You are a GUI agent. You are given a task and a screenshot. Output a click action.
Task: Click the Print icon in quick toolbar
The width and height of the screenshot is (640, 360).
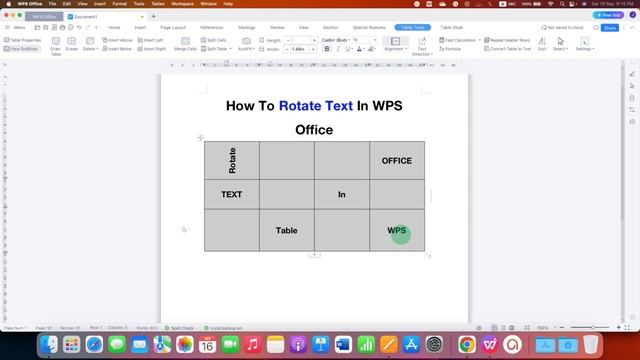pyautogui.click(x=62, y=27)
